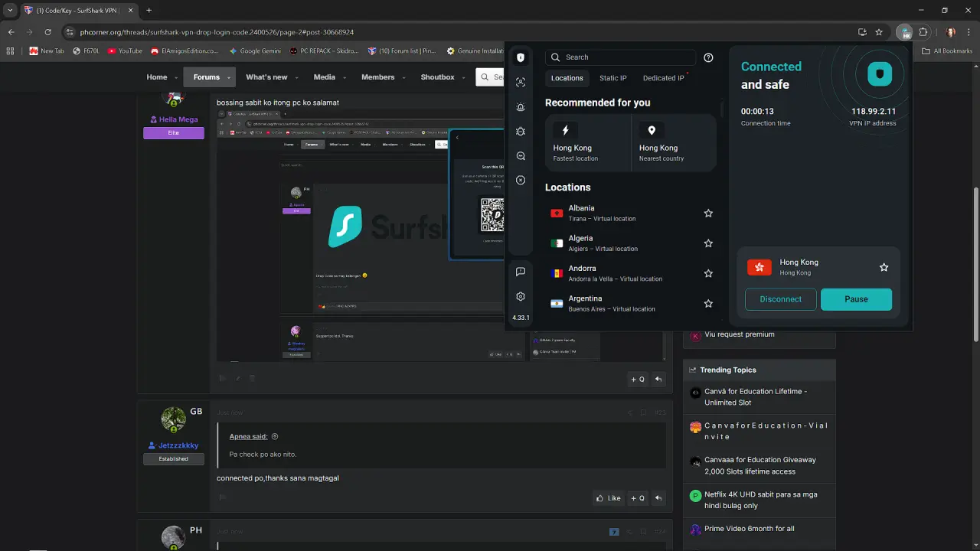Open the Members dropdown in navbar
980x551 pixels.
(402, 77)
